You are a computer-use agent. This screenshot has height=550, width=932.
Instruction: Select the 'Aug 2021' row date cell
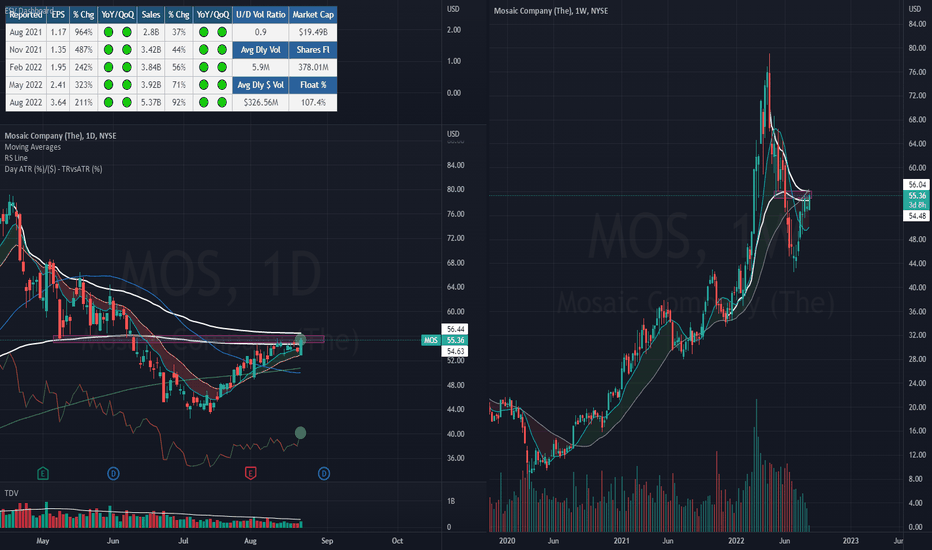tap(26, 32)
